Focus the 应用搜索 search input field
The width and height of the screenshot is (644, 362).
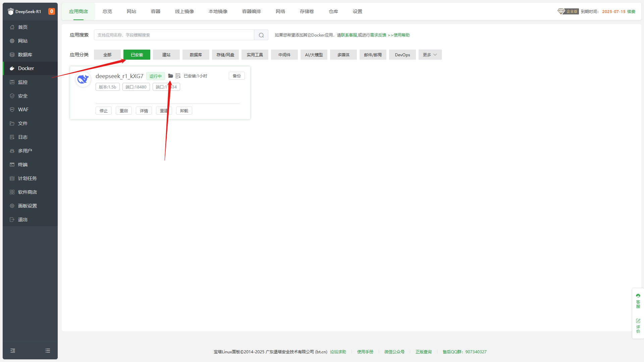174,35
